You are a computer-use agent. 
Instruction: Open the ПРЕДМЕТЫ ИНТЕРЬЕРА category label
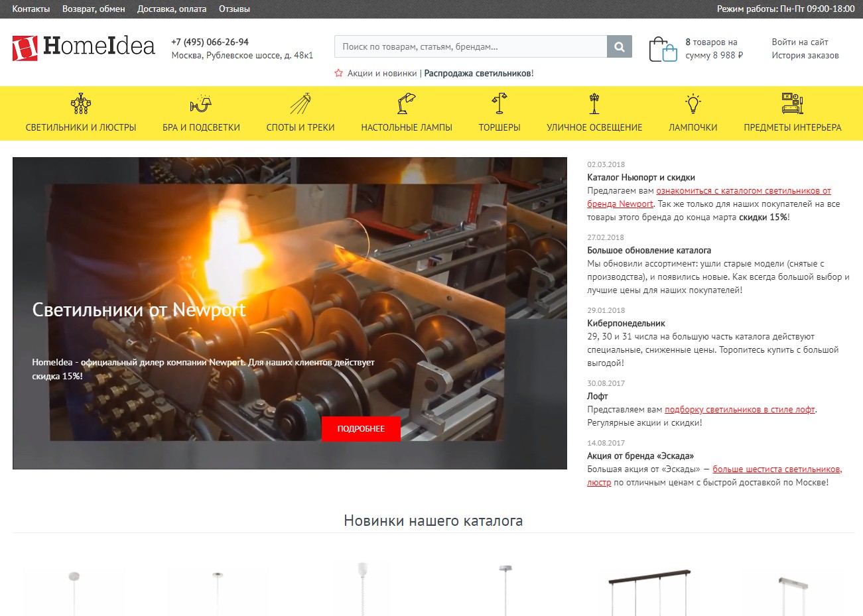pos(793,127)
